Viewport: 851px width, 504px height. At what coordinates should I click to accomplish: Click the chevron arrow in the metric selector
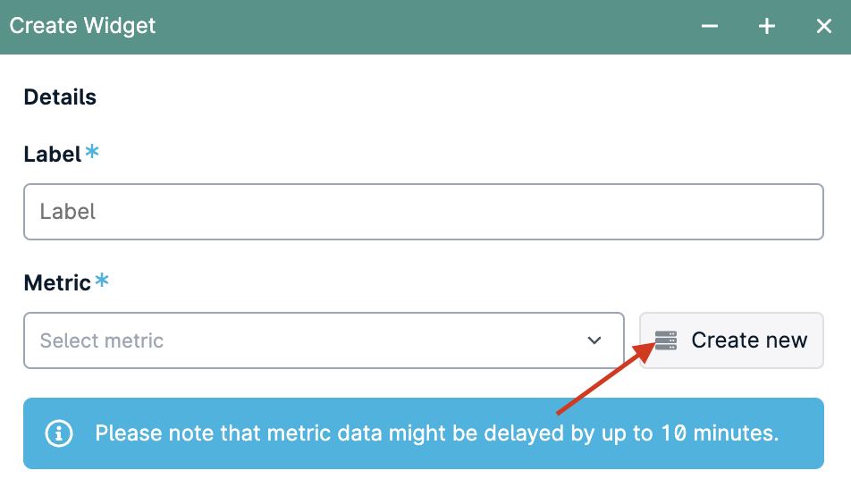point(594,340)
